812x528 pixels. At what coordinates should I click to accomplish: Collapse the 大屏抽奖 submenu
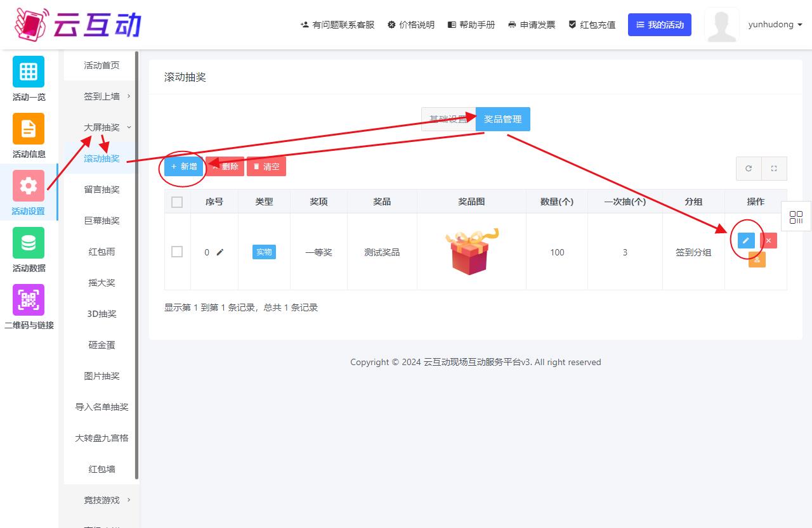coord(101,127)
